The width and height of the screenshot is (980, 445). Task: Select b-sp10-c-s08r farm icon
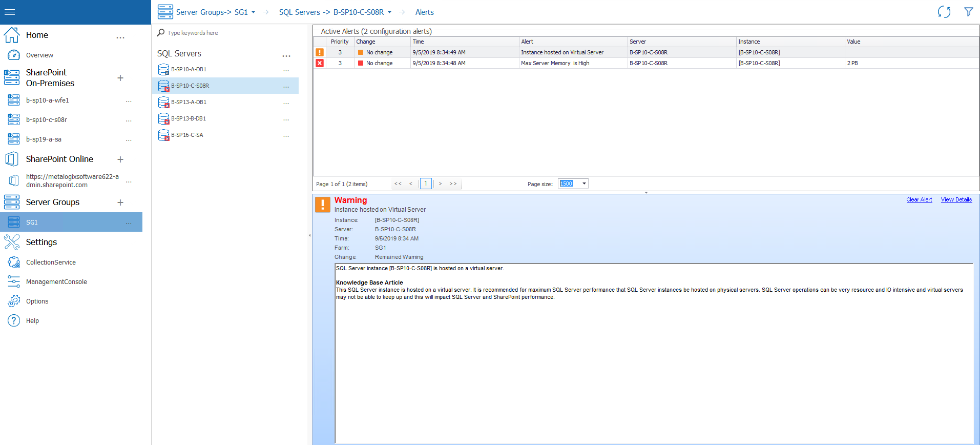pos(14,119)
